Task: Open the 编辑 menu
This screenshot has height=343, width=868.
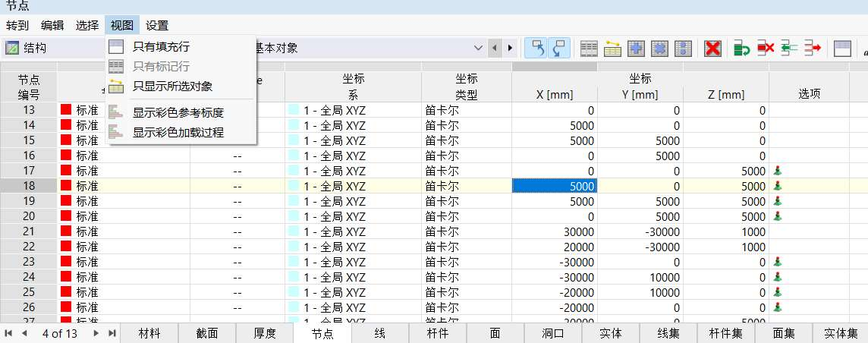Action: click(x=52, y=25)
